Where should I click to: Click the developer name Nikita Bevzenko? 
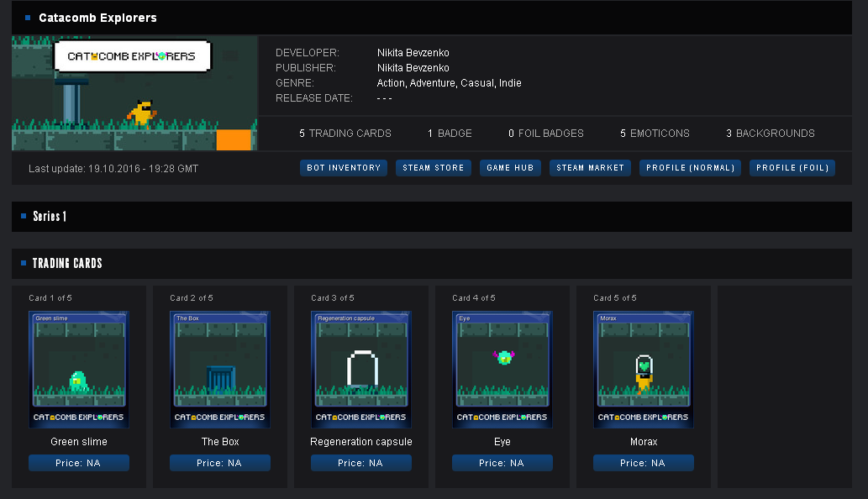pos(413,53)
